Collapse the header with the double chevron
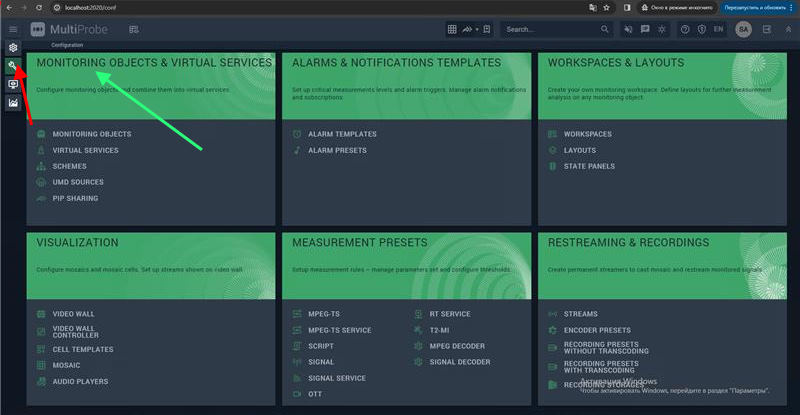The width and height of the screenshot is (800, 415). point(787,30)
